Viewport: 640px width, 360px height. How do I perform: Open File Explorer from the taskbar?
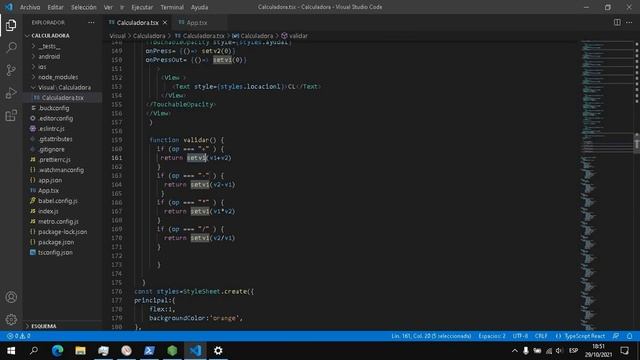pyautogui.click(x=80, y=351)
